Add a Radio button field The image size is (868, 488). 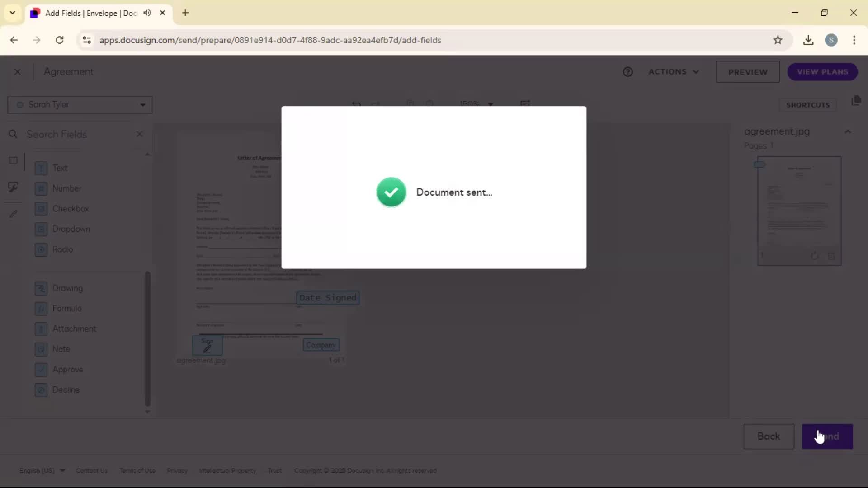pyautogui.click(x=62, y=249)
